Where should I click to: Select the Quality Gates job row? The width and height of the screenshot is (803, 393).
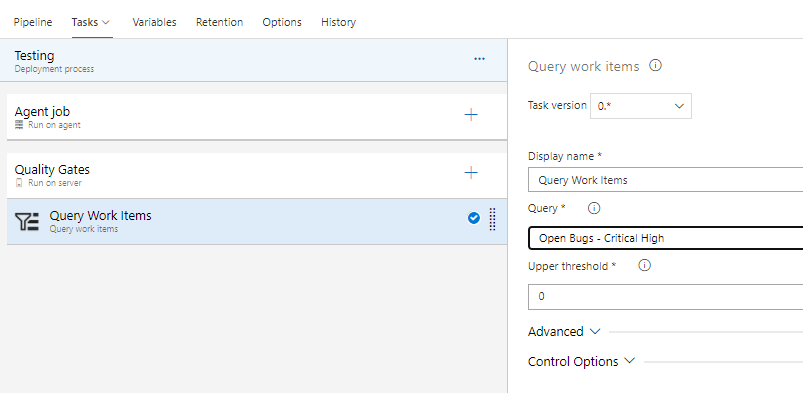click(x=257, y=175)
